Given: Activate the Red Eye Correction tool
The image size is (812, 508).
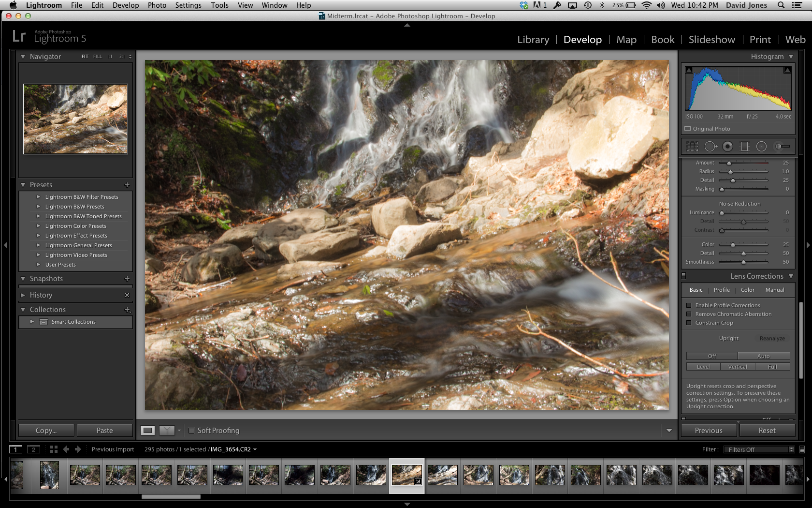Looking at the screenshot, I should click(x=727, y=146).
